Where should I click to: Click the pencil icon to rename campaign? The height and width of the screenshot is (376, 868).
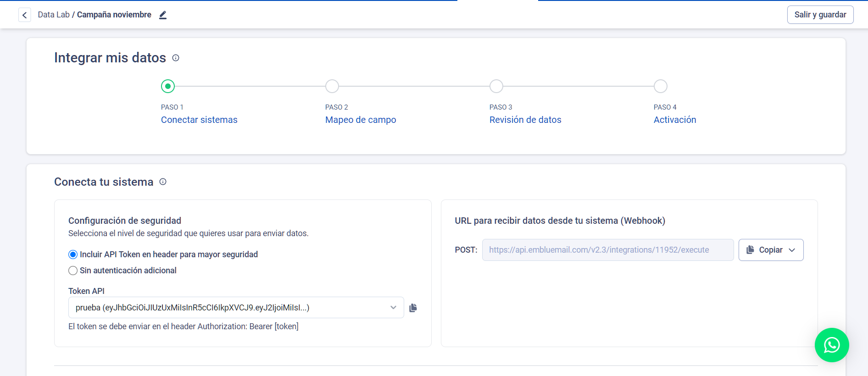tap(163, 15)
